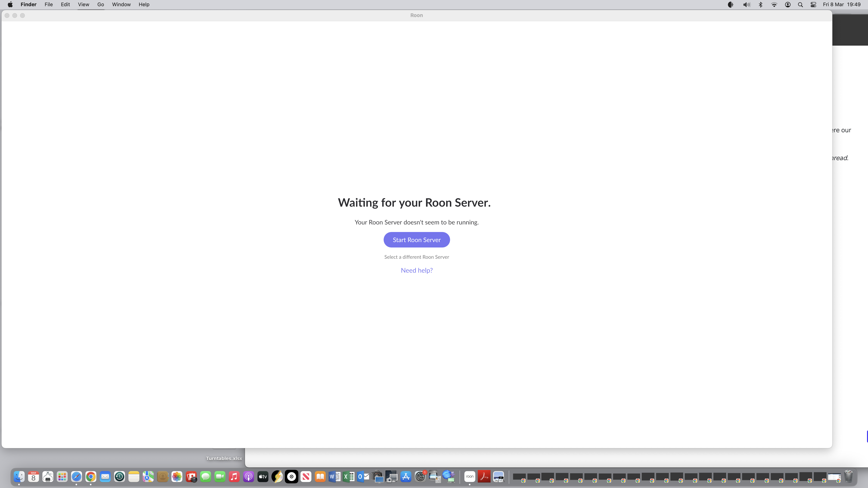Launch Safari from the Dock
Screen dimensions: 868x488
77,477
